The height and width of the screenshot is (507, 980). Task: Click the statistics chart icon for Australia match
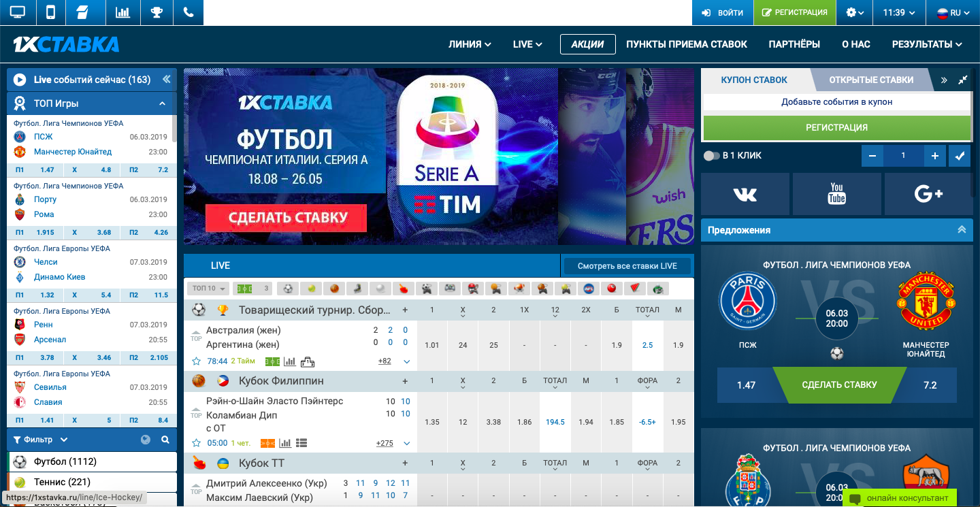pos(289,361)
